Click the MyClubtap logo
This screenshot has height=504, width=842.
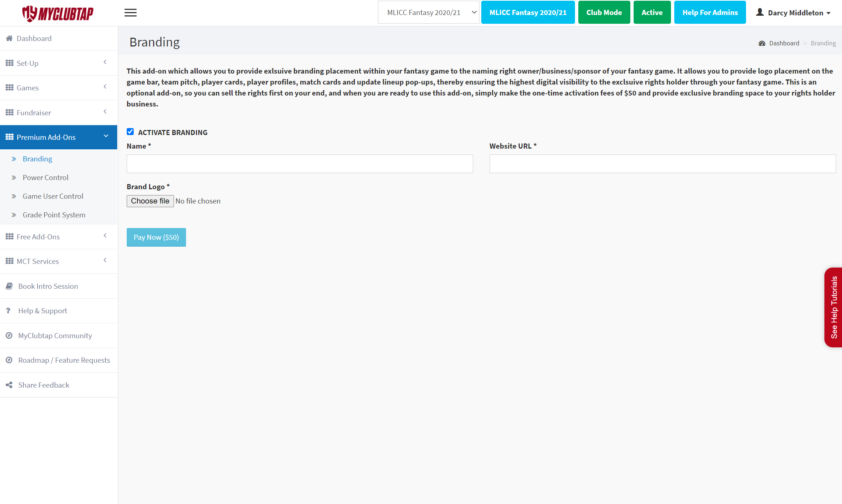[x=58, y=14]
